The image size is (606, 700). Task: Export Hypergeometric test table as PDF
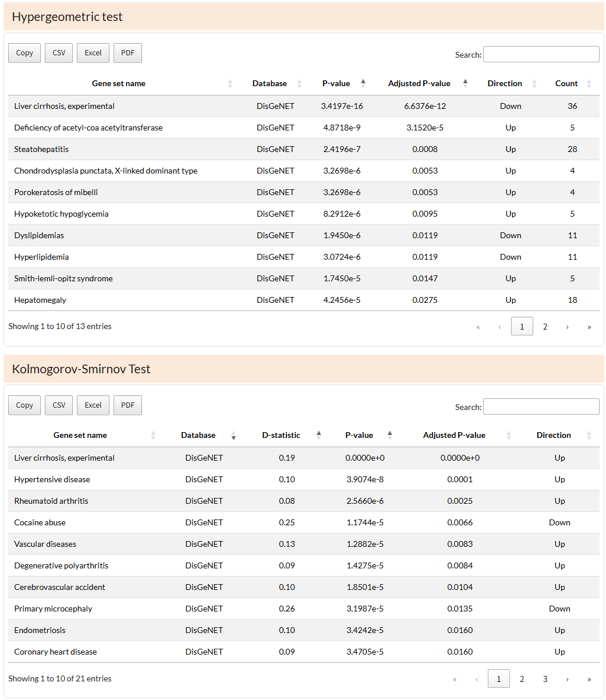[x=127, y=53]
